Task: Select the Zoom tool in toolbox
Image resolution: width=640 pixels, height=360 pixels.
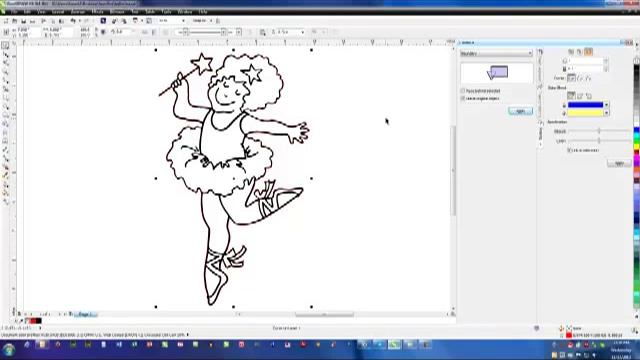Action: click(x=5, y=72)
